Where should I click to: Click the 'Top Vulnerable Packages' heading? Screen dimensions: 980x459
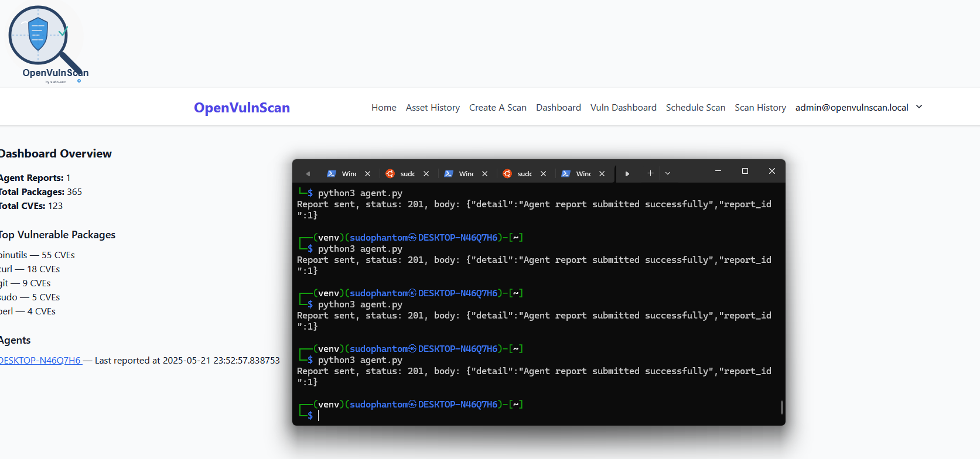pyautogui.click(x=57, y=235)
